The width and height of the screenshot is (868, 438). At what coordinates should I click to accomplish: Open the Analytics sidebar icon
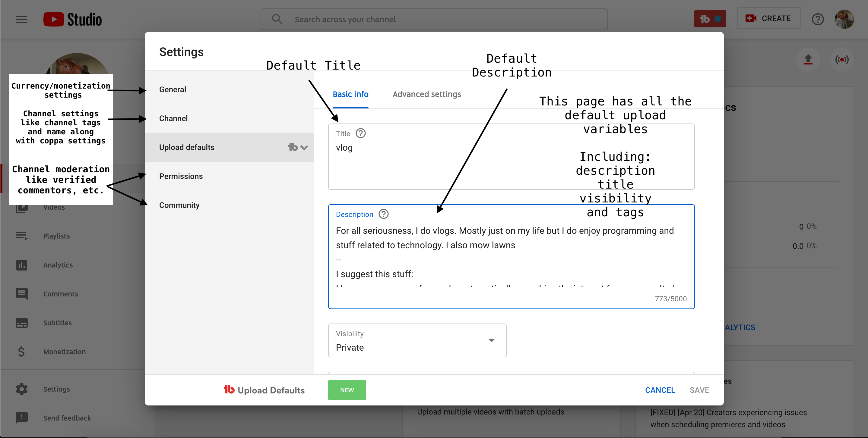point(22,265)
